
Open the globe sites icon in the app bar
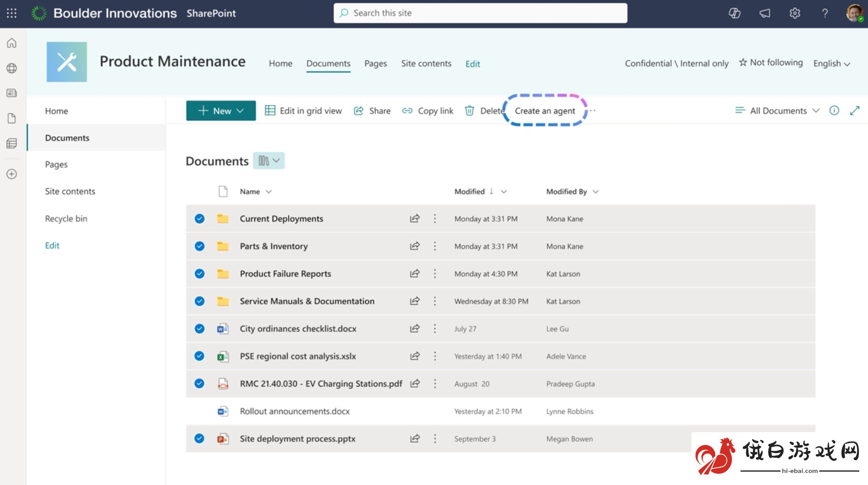[x=12, y=68]
